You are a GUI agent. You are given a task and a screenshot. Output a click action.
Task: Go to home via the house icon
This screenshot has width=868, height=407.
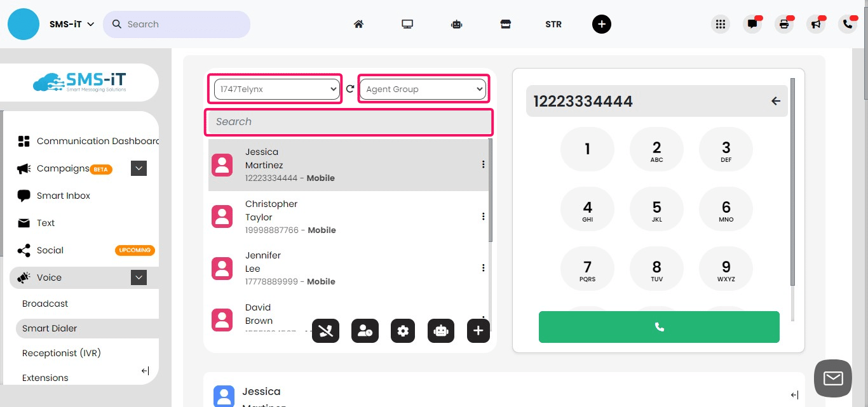click(x=358, y=24)
